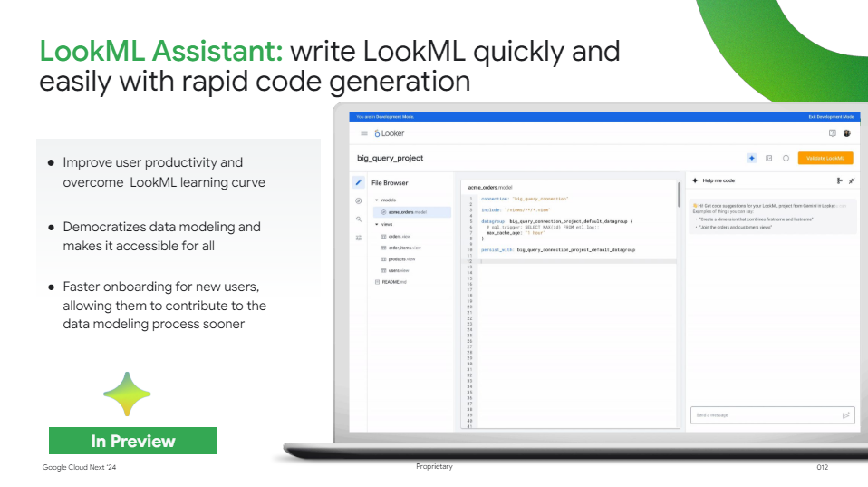Open the Looker hamburger main menu
The height and width of the screenshot is (487, 868).
363,133
